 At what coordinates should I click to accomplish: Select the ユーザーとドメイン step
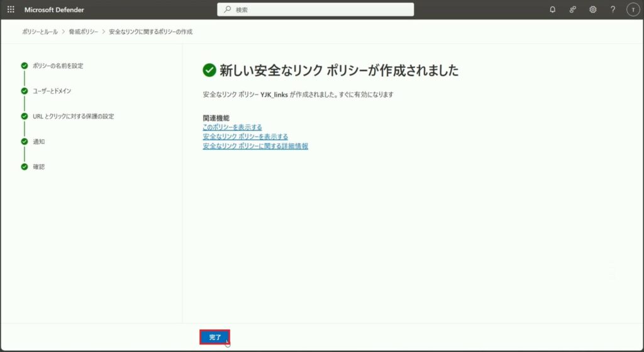point(52,91)
